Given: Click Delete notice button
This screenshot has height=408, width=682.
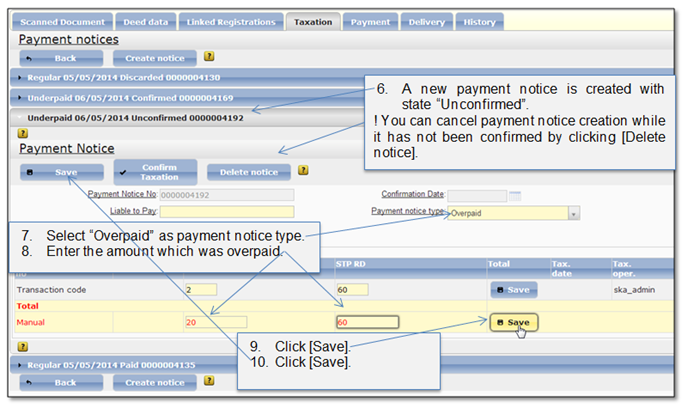Looking at the screenshot, I should 249,172.
